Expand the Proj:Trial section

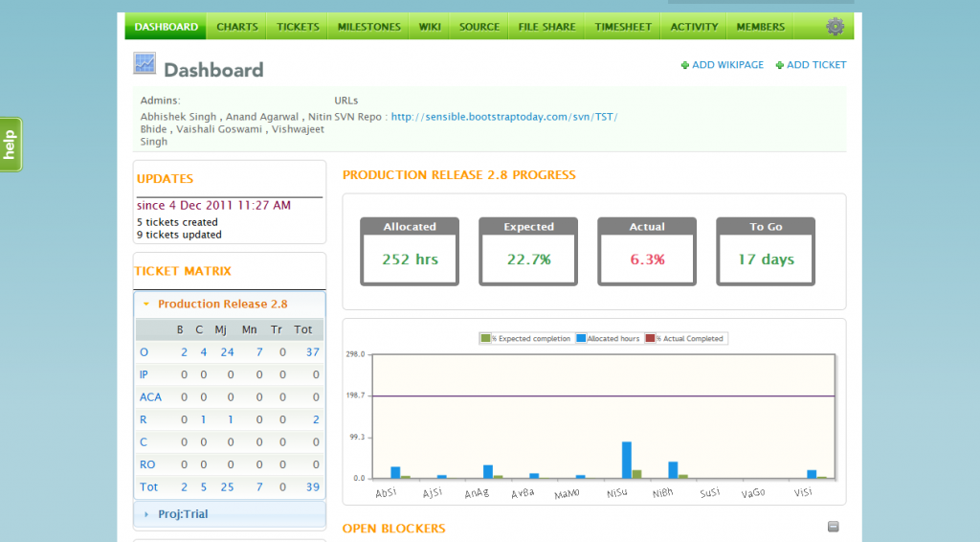coord(230,514)
